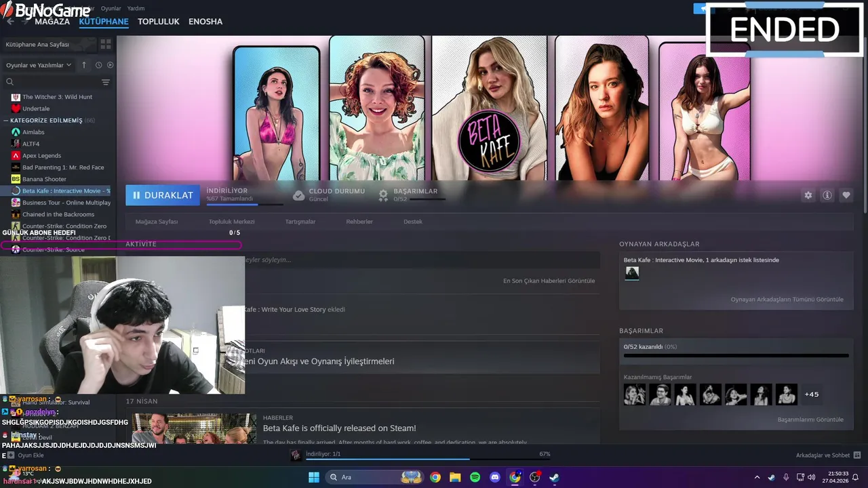Image resolution: width=868 pixels, height=488 pixels.
Task: Click Oynayan Arkadaşların Tümünü Görüntüle
Action: pyautogui.click(x=787, y=299)
